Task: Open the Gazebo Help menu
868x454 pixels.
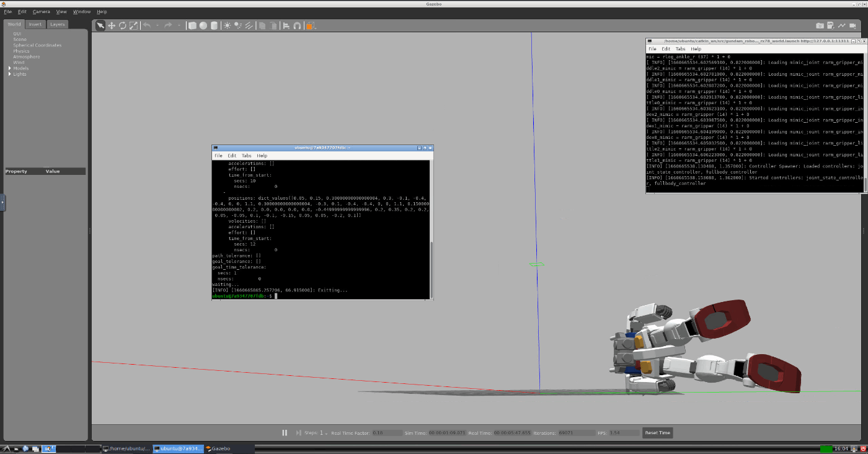Action: point(102,11)
